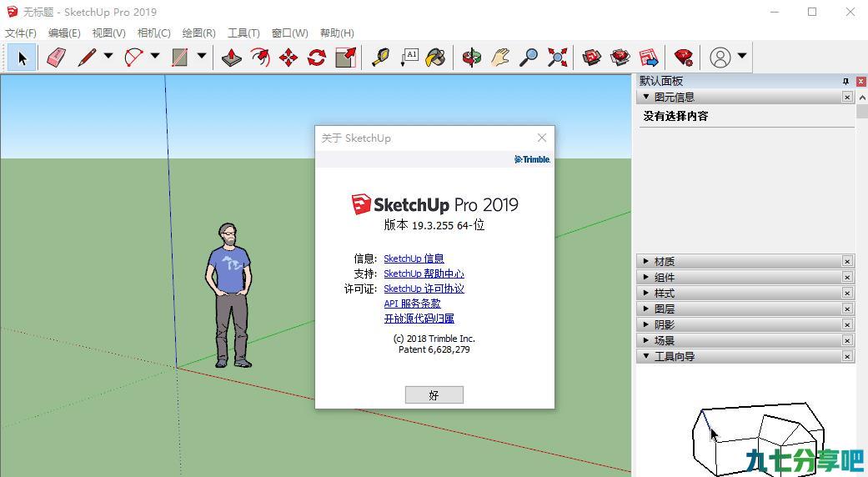Open the SketchUp 许可协议 link
The image size is (868, 477).
424,289
